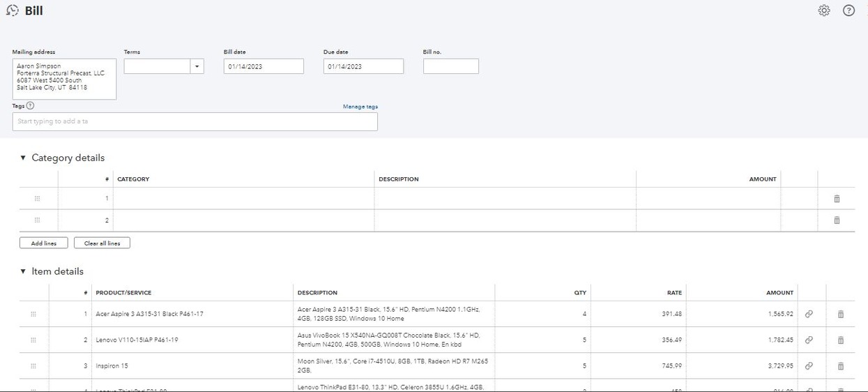Open the bill history clock icon

pos(12,10)
